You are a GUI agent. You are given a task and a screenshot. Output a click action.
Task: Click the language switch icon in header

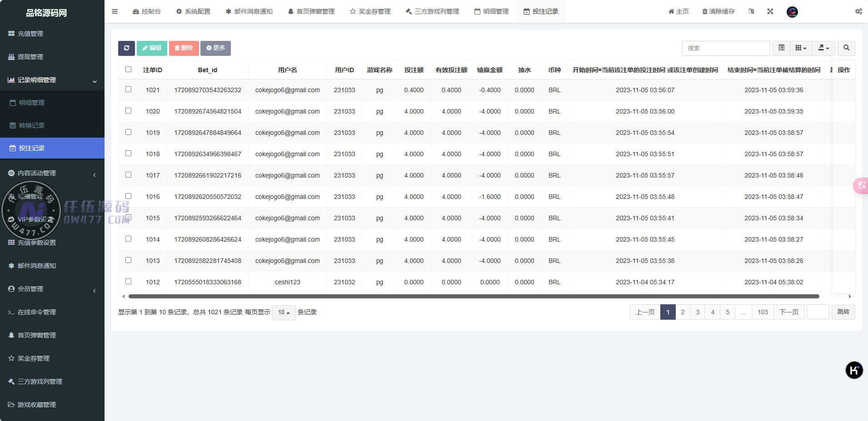(751, 11)
